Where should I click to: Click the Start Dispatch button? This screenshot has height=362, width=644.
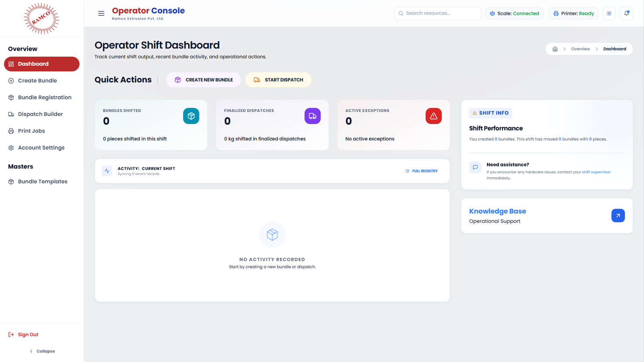click(x=279, y=80)
